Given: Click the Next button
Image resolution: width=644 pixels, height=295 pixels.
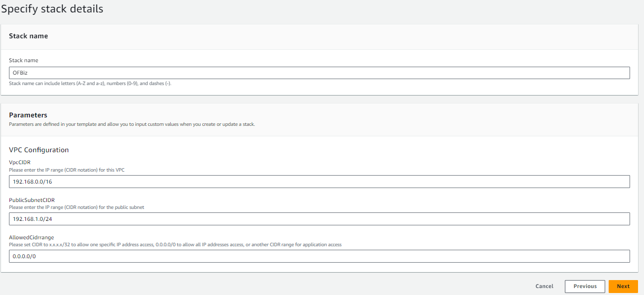Looking at the screenshot, I should point(623,287).
